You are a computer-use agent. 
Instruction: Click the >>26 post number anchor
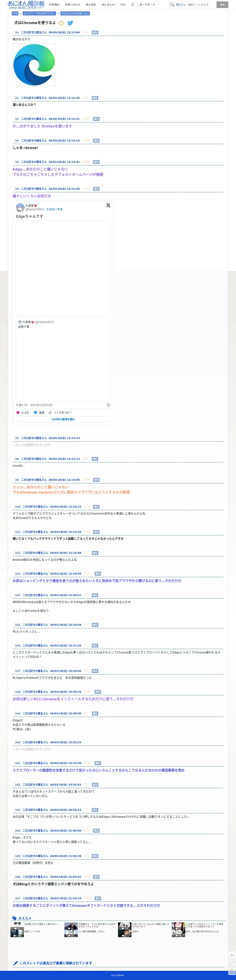coord(17,877)
